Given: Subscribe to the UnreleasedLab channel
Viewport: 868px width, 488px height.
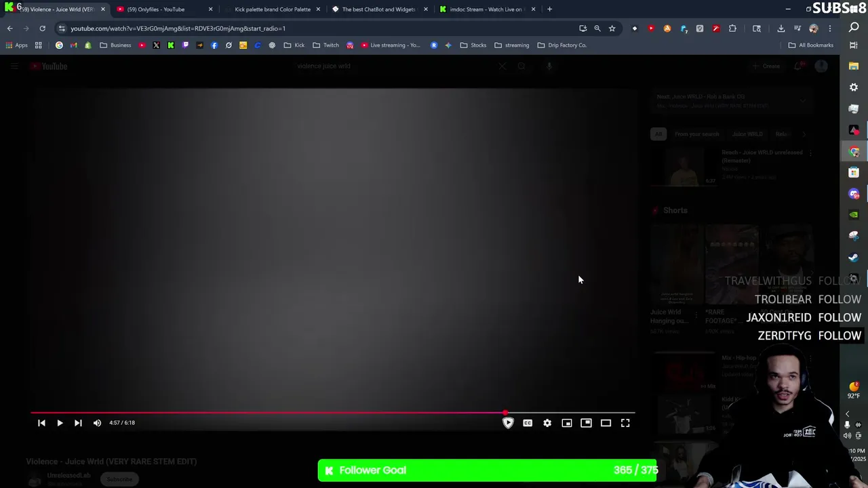Looking at the screenshot, I should (x=119, y=479).
